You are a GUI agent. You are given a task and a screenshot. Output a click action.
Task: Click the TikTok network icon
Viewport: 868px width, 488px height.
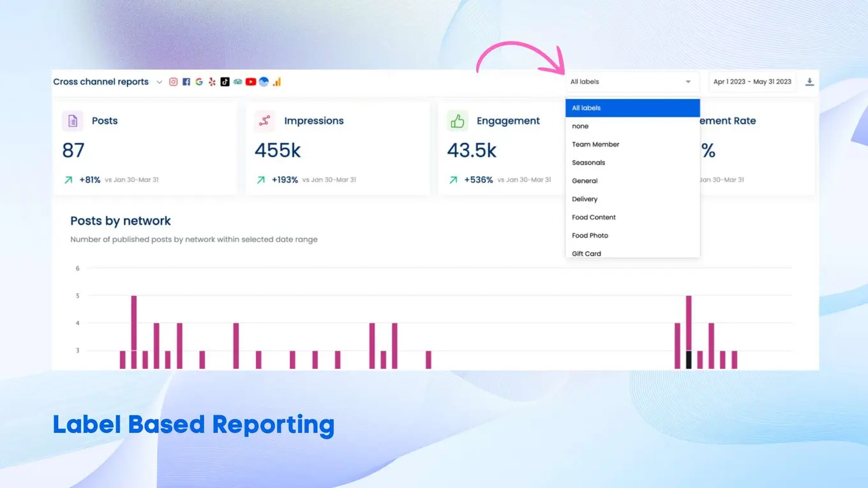pyautogui.click(x=225, y=82)
